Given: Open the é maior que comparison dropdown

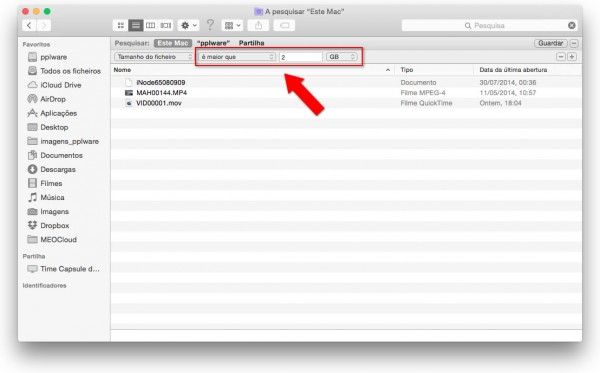Looking at the screenshot, I should point(237,57).
